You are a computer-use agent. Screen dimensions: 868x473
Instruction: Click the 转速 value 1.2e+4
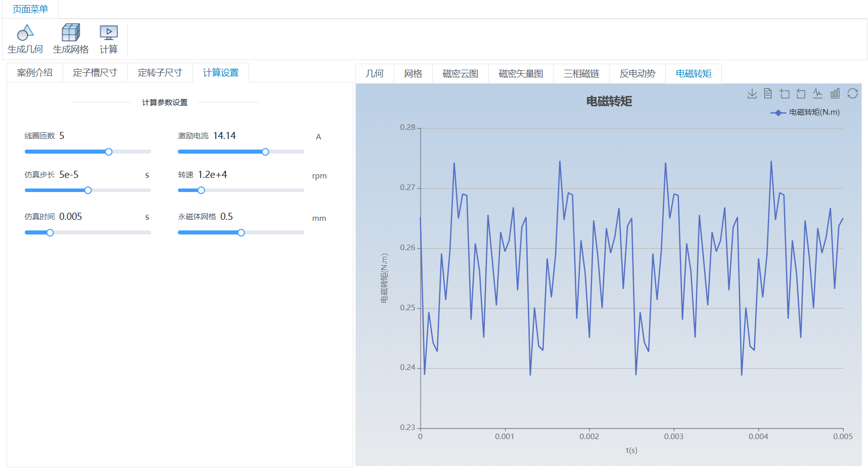click(x=212, y=174)
